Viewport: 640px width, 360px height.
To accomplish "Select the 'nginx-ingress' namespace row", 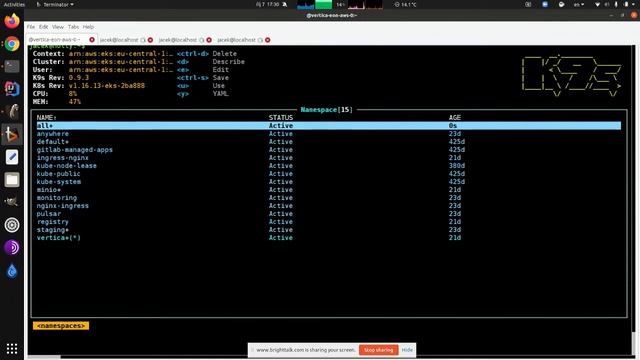I will click(329, 206).
